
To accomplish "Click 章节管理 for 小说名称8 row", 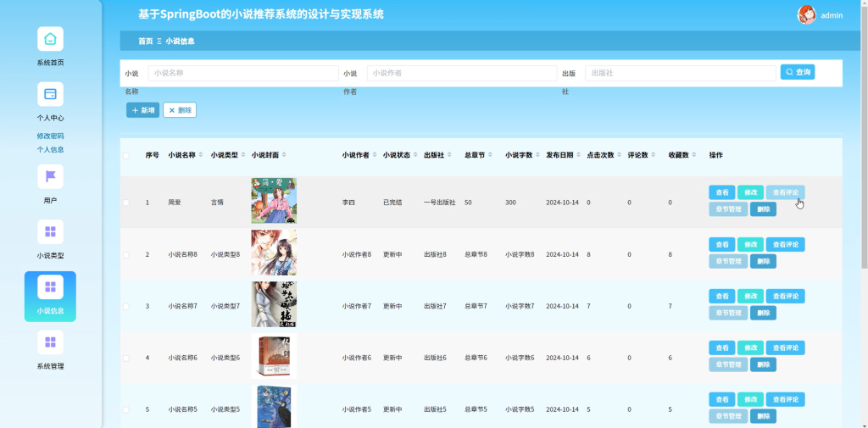I will pyautogui.click(x=728, y=261).
